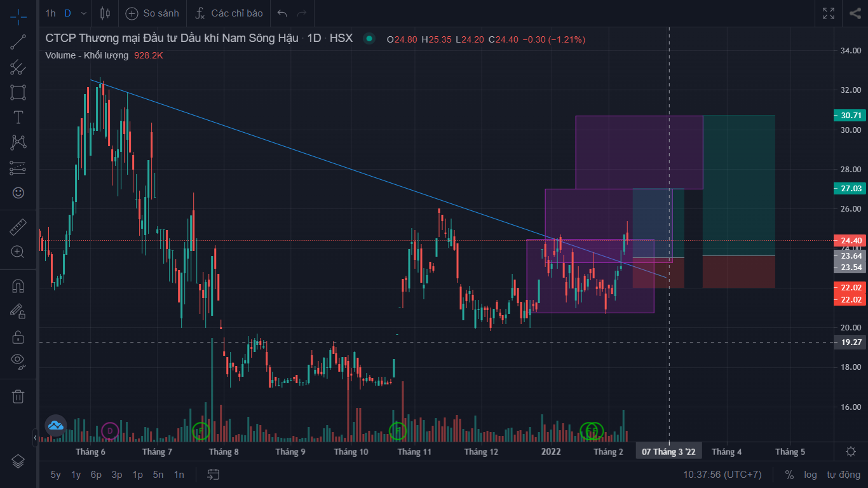Select the ruler measure tool

pyautogui.click(x=18, y=227)
